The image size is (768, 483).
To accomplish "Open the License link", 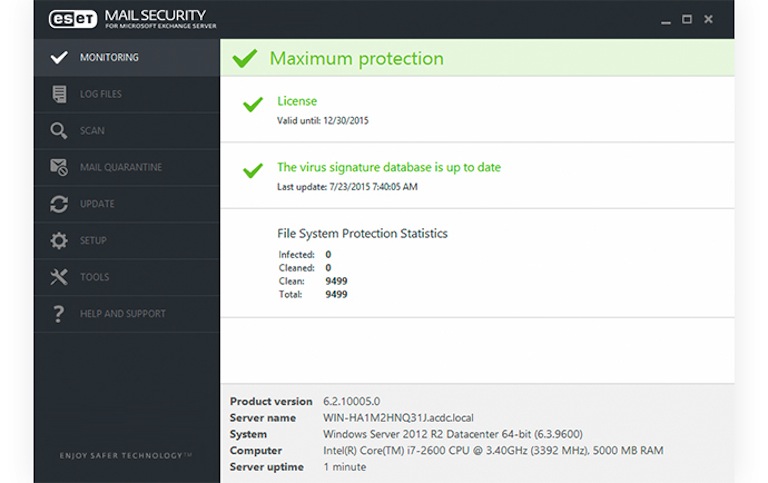I will tap(297, 101).
